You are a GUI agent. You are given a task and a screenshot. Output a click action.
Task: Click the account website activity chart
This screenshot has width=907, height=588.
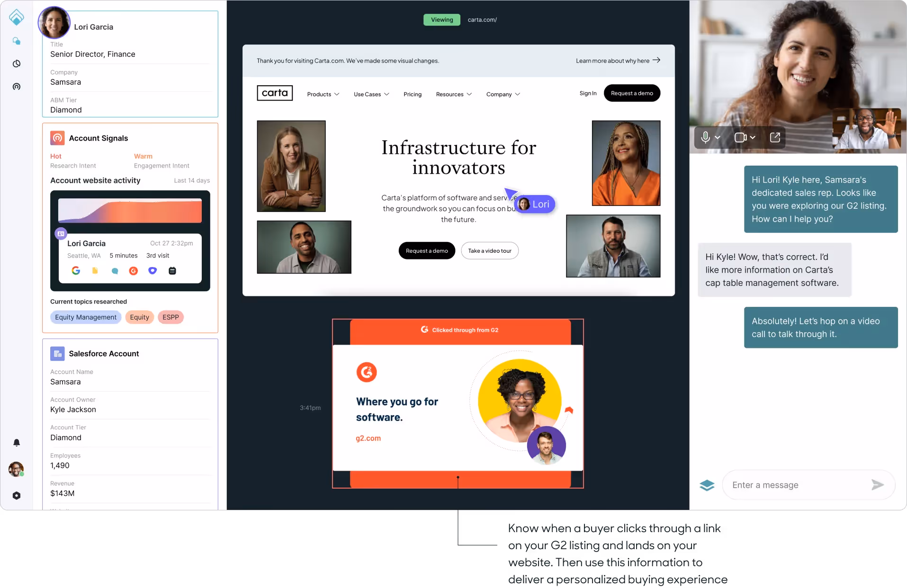point(130,210)
